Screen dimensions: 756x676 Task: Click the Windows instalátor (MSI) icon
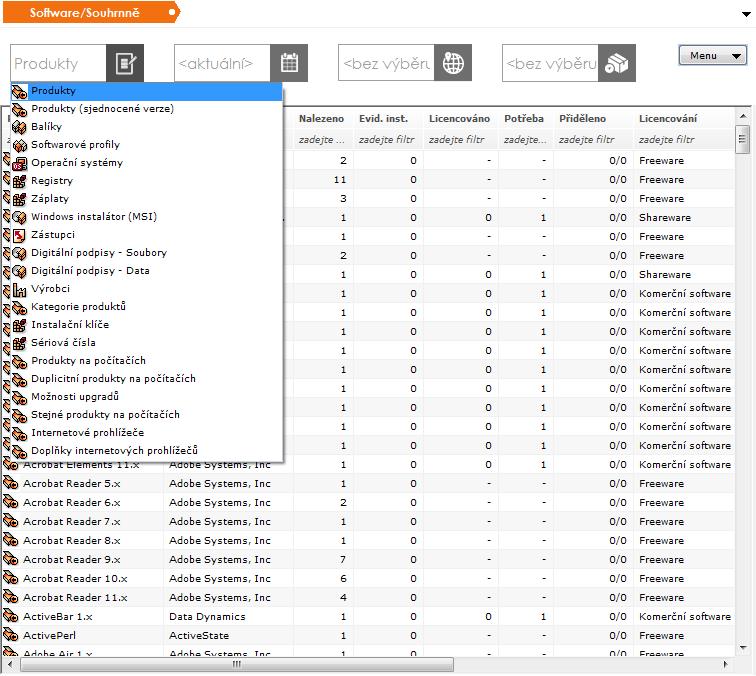(19, 217)
